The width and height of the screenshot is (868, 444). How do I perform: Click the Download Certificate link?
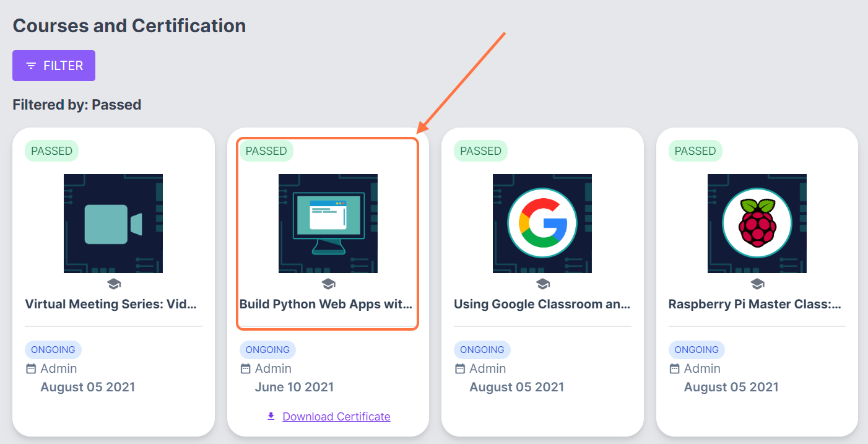click(336, 417)
